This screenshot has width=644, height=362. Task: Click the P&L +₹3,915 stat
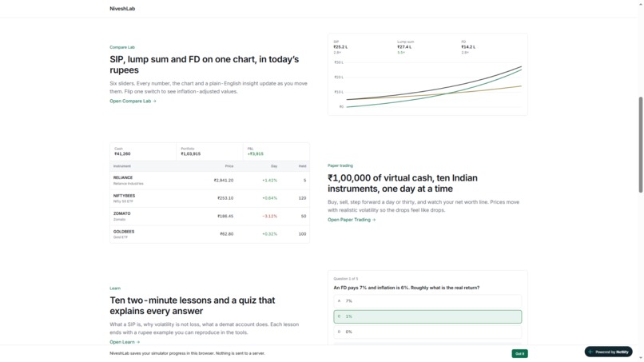[x=276, y=151]
